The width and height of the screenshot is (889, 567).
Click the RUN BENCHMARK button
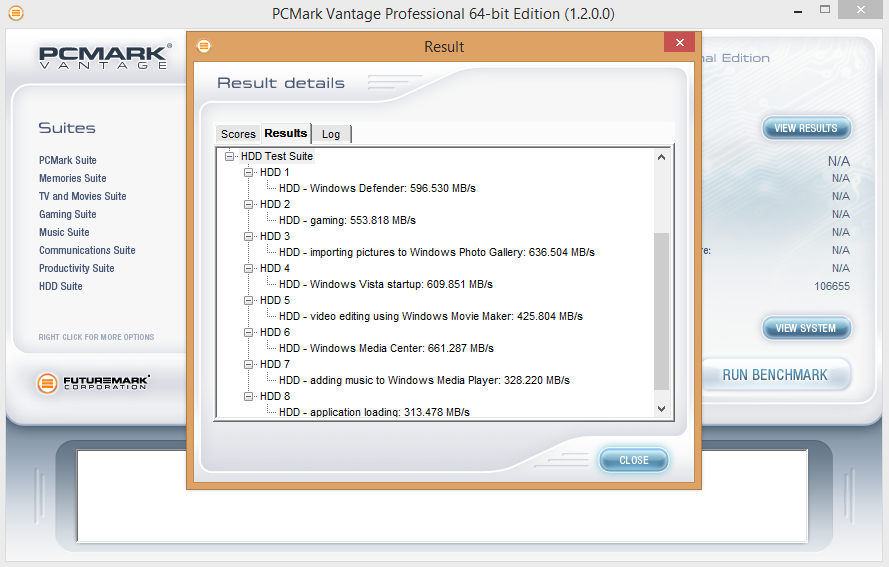775,375
